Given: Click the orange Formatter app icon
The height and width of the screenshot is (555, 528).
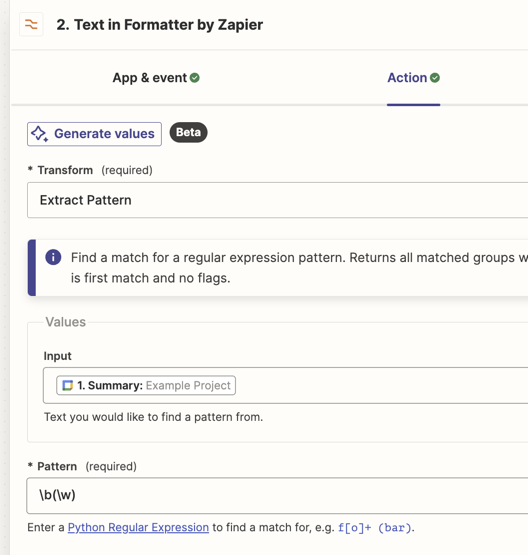Looking at the screenshot, I should point(31,24).
